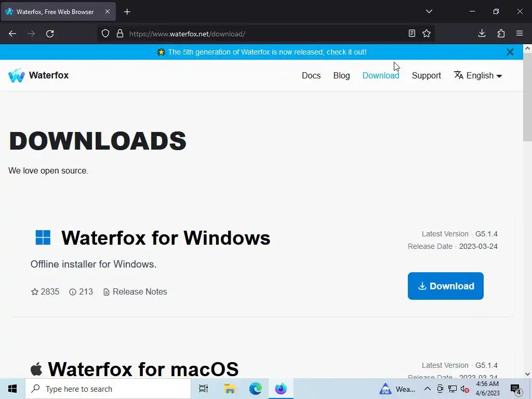Image resolution: width=532 pixels, height=399 pixels.
Task: Open a new tab with plus button
Action: (x=127, y=12)
